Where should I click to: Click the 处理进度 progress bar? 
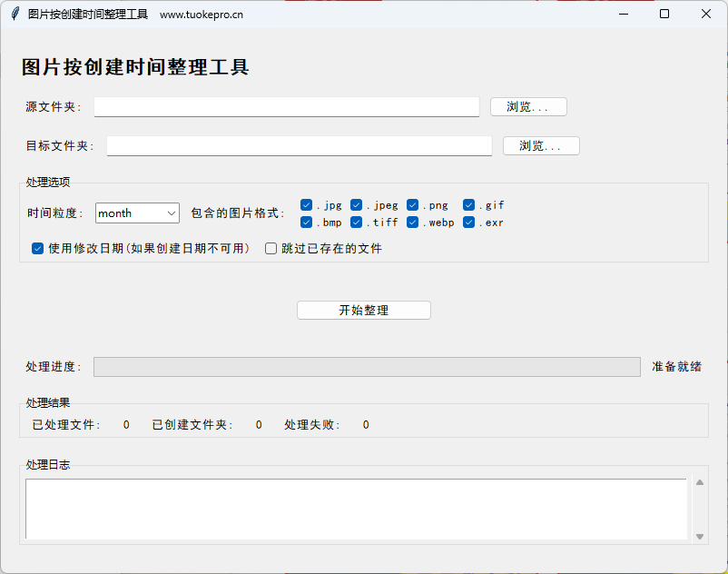coord(367,367)
